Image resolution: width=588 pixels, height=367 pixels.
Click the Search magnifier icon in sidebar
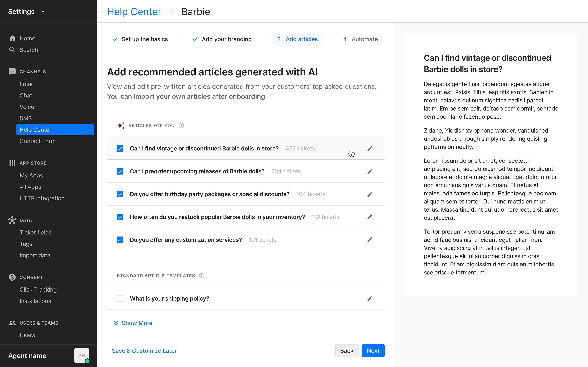coord(12,50)
